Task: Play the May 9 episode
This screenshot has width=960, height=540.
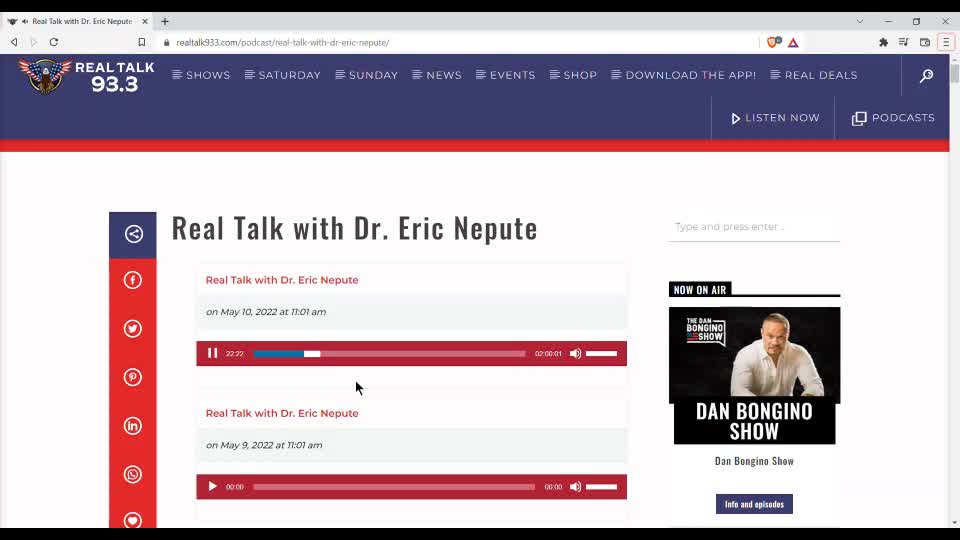Action: (x=212, y=487)
